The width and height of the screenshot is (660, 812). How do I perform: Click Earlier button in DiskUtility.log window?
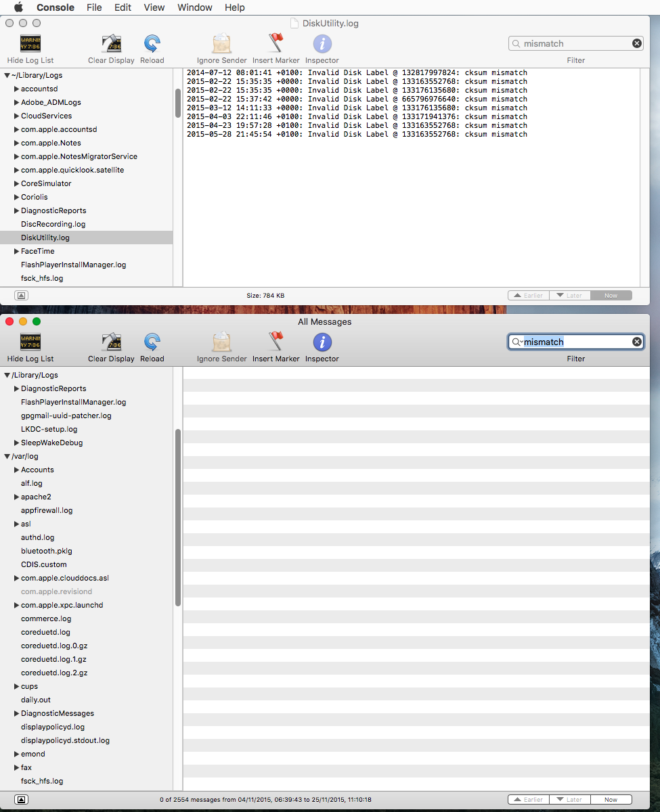[529, 296]
